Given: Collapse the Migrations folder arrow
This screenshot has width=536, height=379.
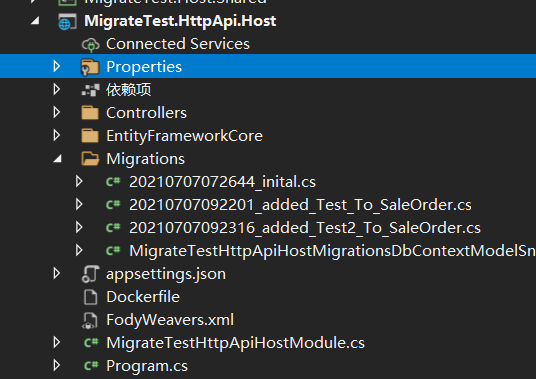Looking at the screenshot, I should click(57, 159).
